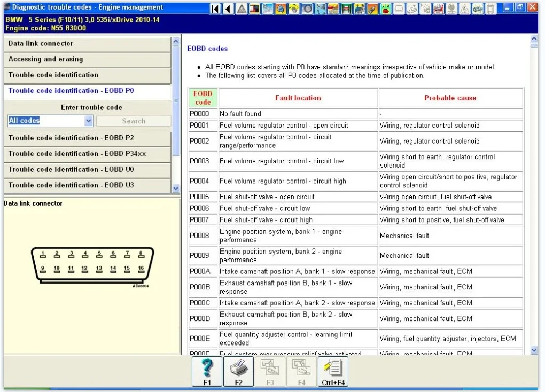The image size is (545, 392).
Task: Select Trouble code identification - EOBD P34xx
Action: click(x=87, y=154)
